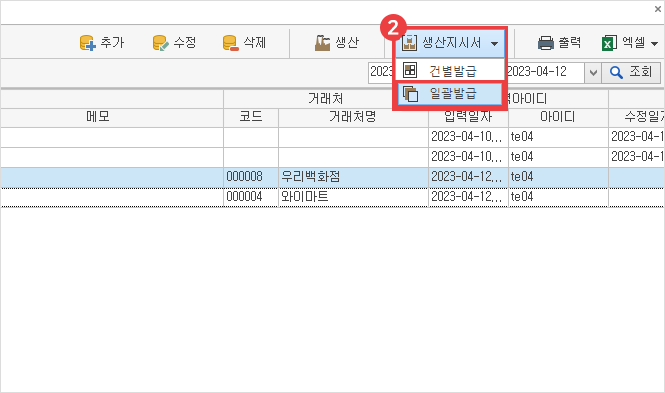The width and height of the screenshot is (665, 393).
Task: Click the te04 ID in 와이마트 row
Action: click(558, 197)
